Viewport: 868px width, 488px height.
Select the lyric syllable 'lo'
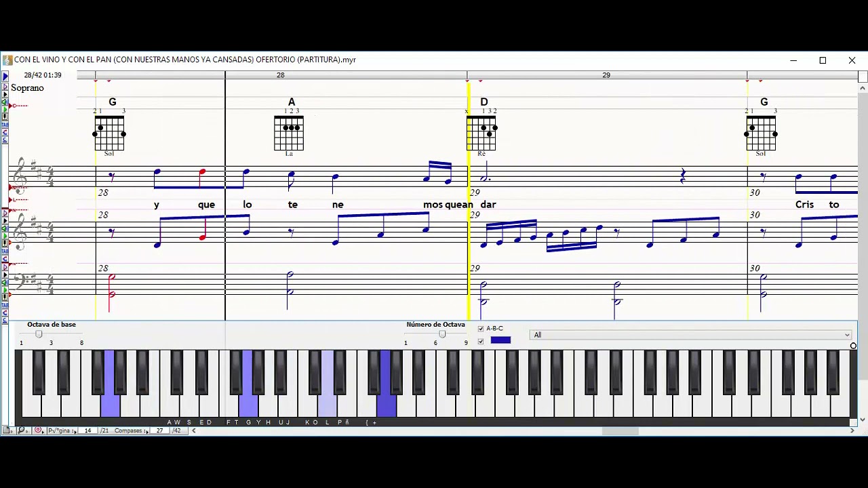point(248,205)
